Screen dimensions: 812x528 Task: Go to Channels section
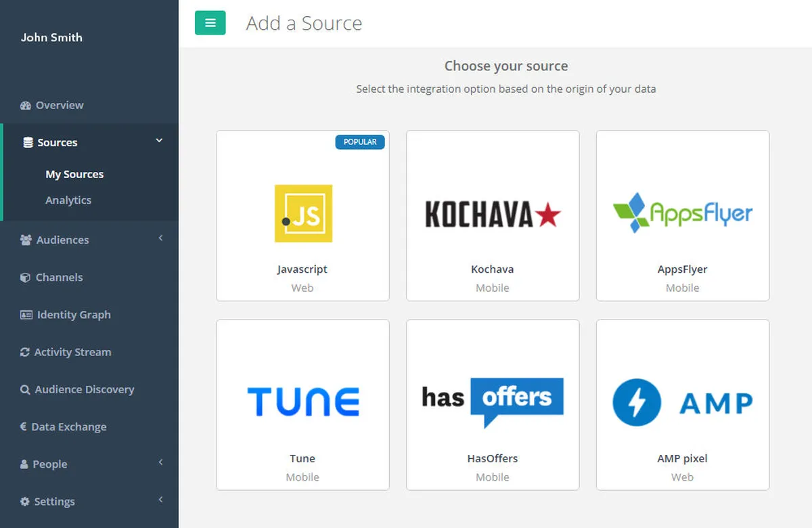click(x=60, y=278)
